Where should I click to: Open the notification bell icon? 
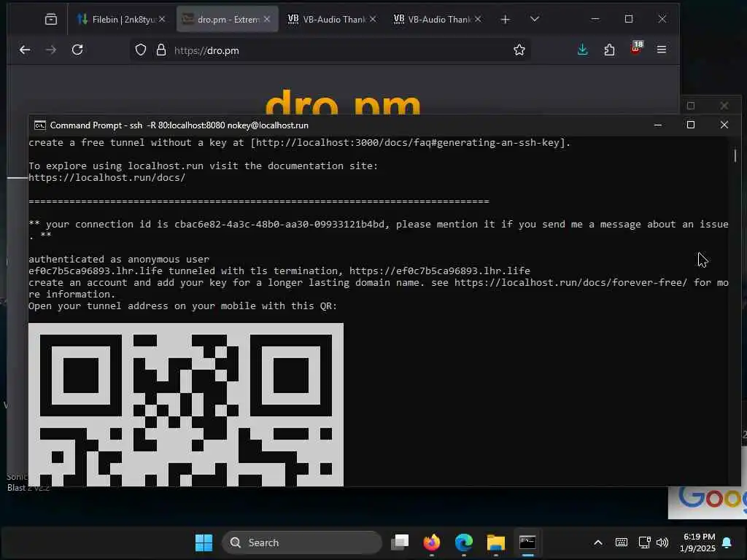click(x=727, y=542)
